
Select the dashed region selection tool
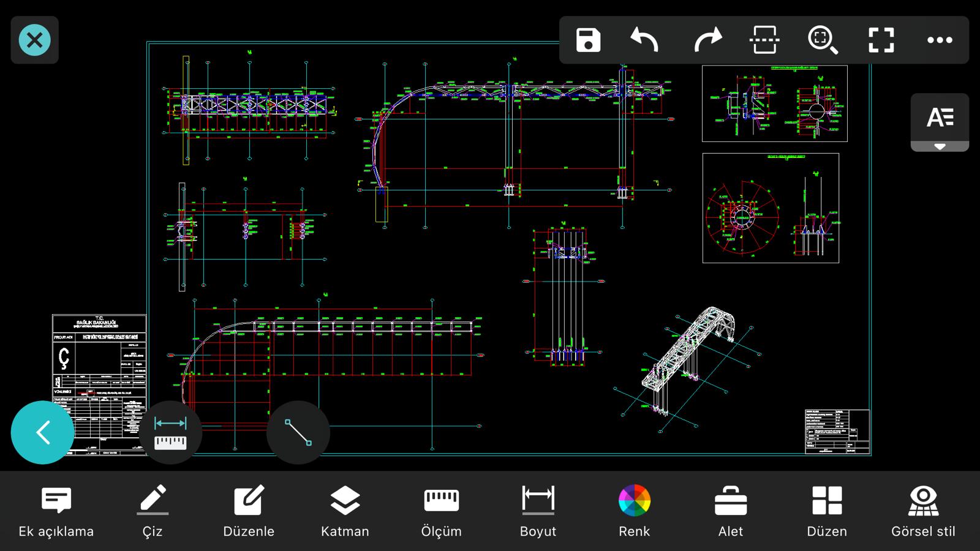(764, 40)
